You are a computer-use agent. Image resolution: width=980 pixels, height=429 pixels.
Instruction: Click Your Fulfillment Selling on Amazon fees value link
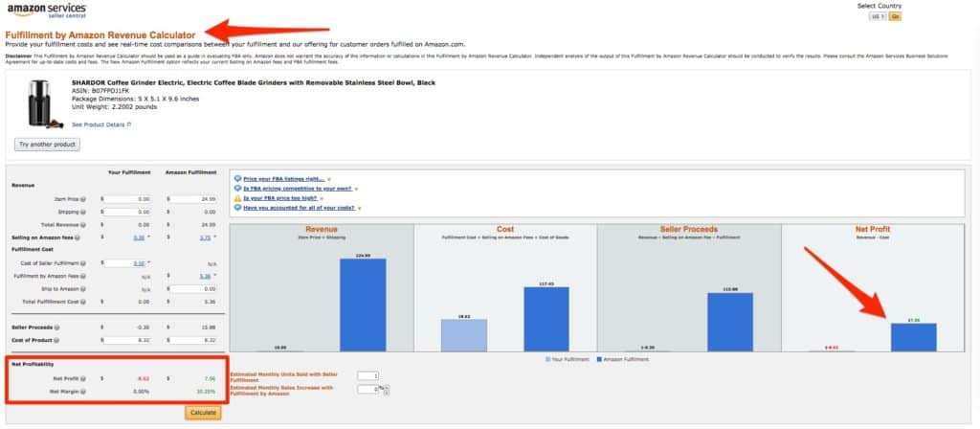139,237
